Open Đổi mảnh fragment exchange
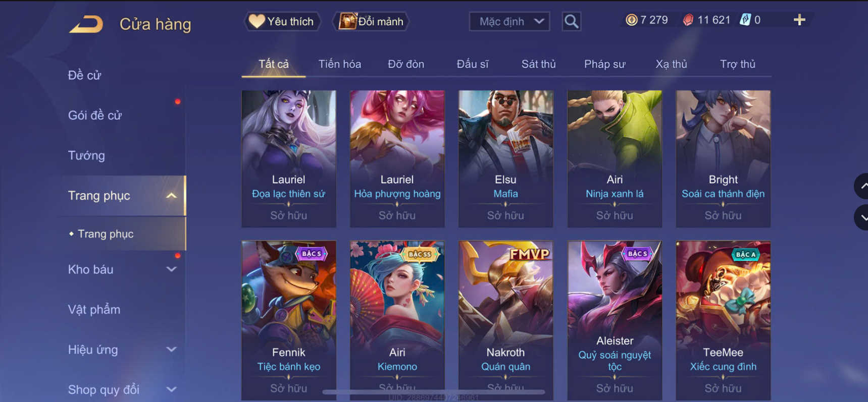This screenshot has width=868, height=402. pos(371,21)
